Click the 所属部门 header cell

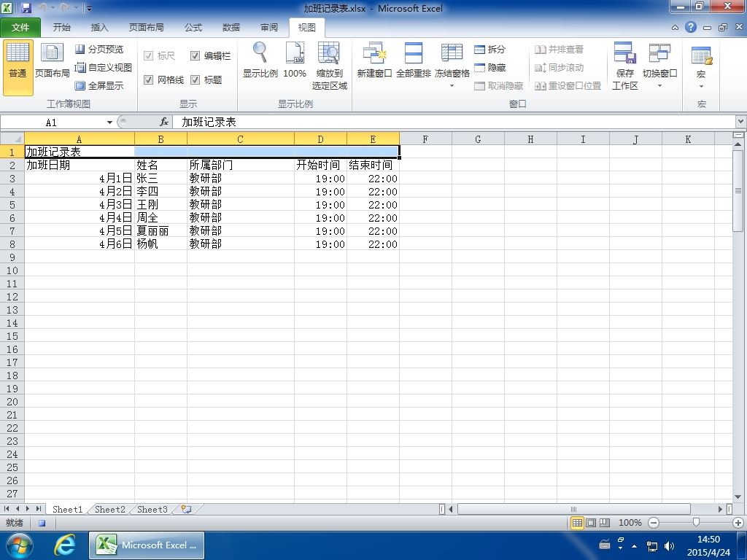point(241,166)
